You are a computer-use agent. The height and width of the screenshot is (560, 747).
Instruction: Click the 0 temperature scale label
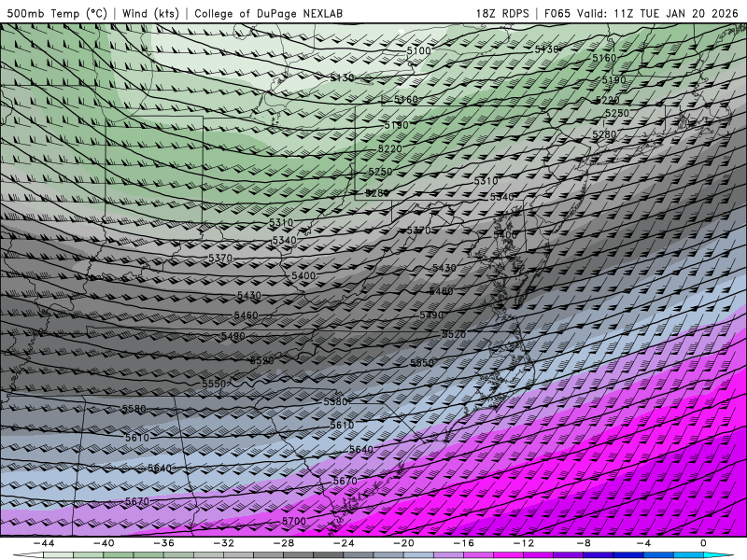(x=704, y=543)
